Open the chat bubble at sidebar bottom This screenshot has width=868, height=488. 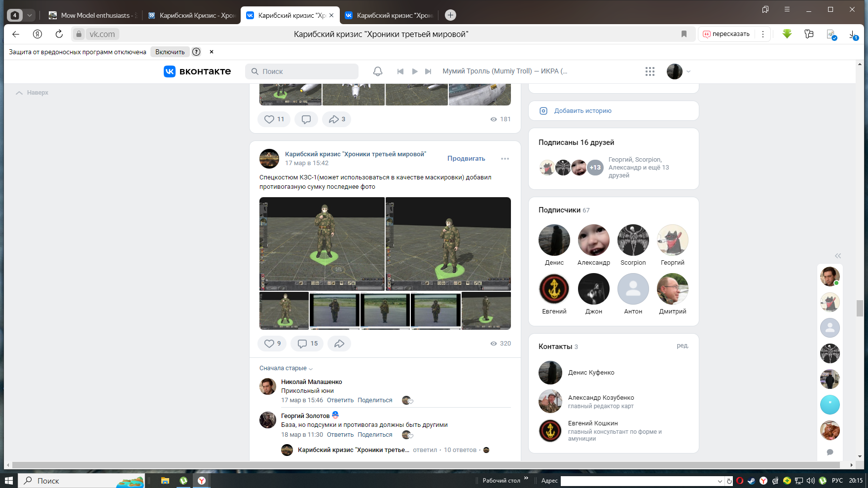[830, 452]
